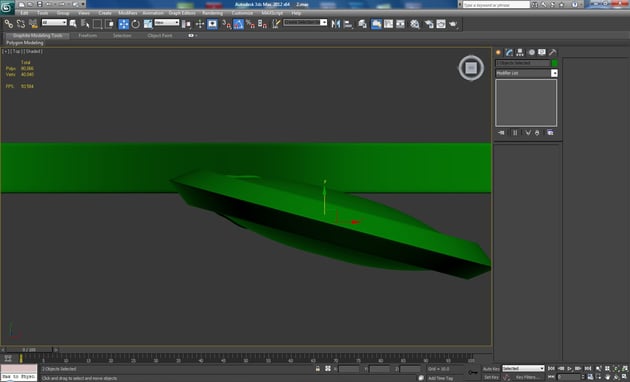This screenshot has height=382, width=630.
Task: Open the Create menu
Action: click(x=105, y=13)
